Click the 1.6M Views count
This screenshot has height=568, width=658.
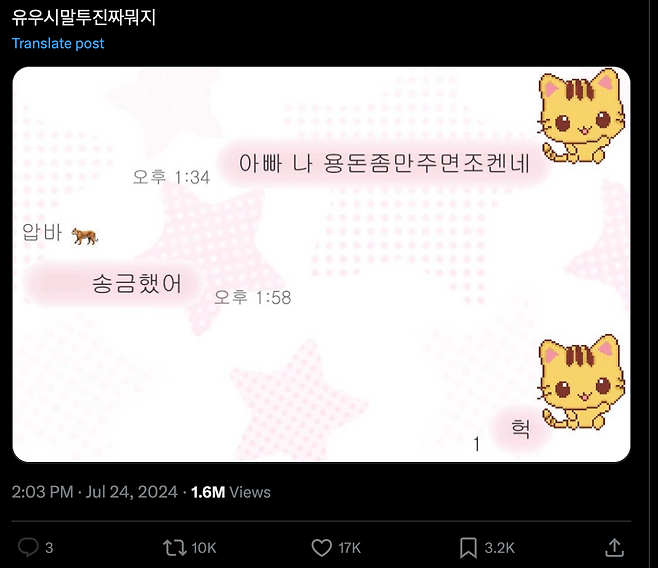point(230,492)
